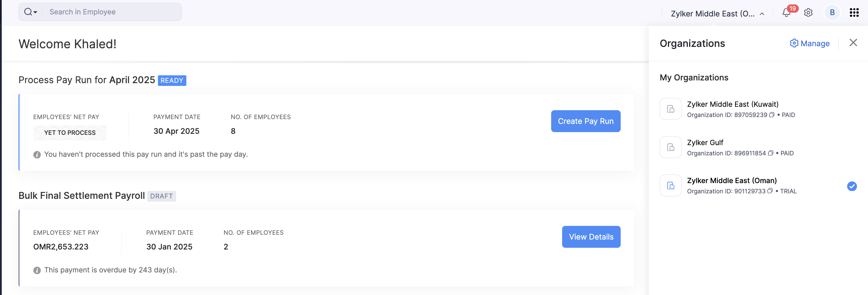
Task: Expand the search filter dropdown
Action: coord(31,12)
